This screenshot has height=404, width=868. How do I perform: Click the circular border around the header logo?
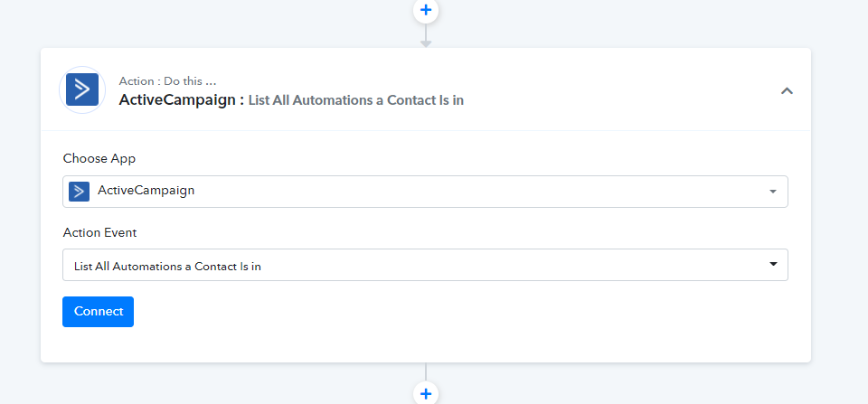[x=82, y=69]
